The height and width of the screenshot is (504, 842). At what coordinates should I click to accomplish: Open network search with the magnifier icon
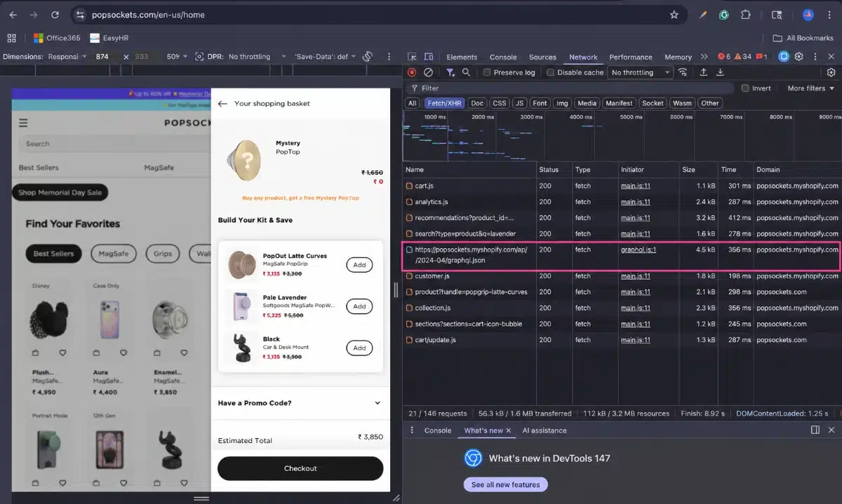[467, 72]
